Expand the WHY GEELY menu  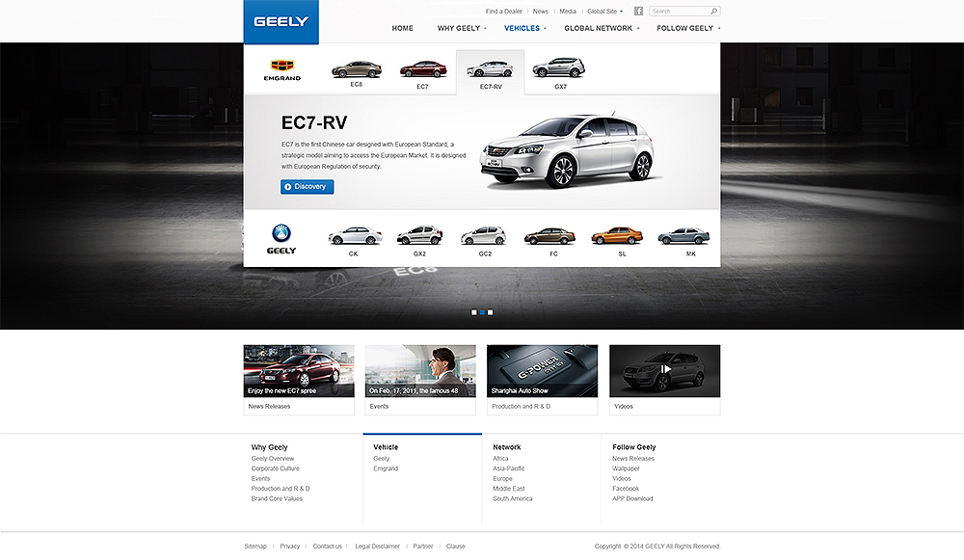tap(462, 28)
